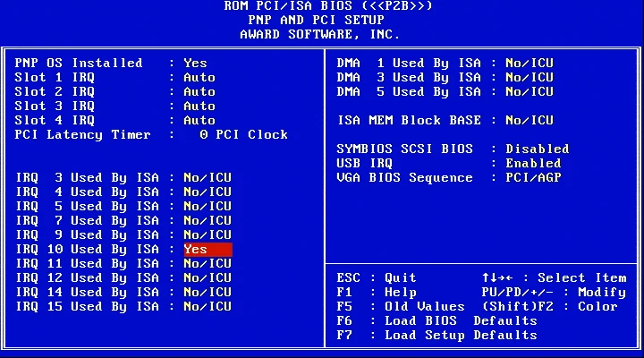Click the 'USB IRQ' label
Image resolution: width=644 pixels, height=358 pixels.
click(x=364, y=163)
